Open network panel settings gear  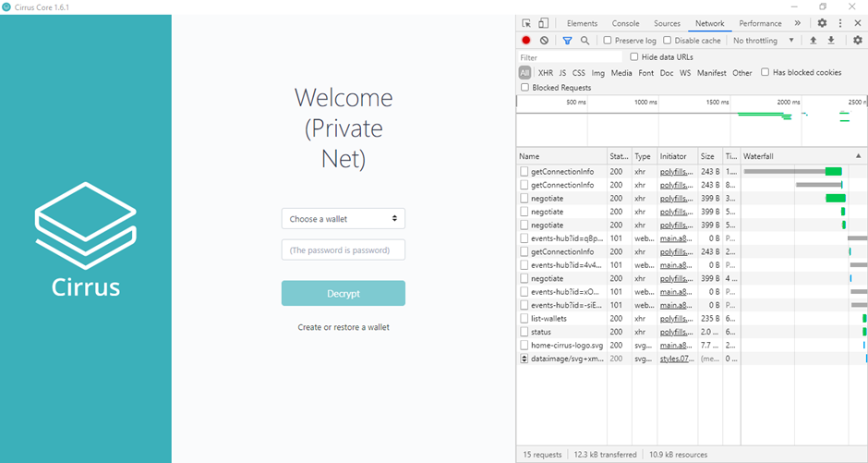point(858,41)
